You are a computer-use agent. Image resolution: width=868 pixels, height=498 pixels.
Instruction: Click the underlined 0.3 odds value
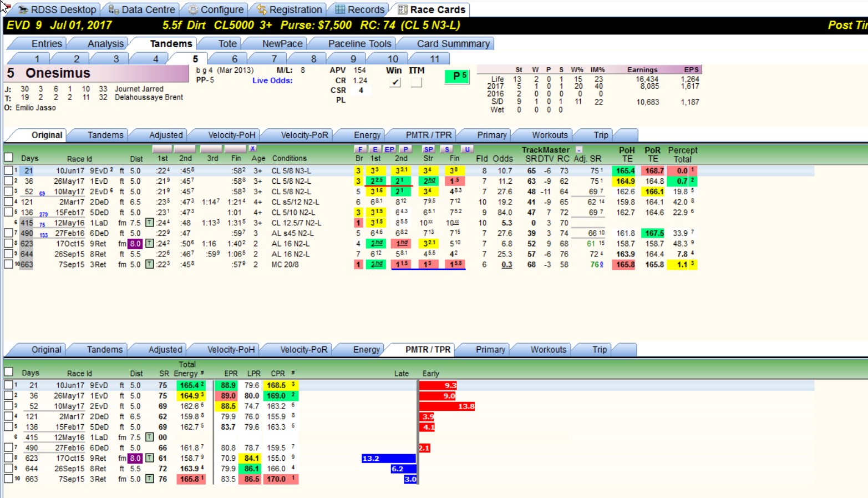507,265
